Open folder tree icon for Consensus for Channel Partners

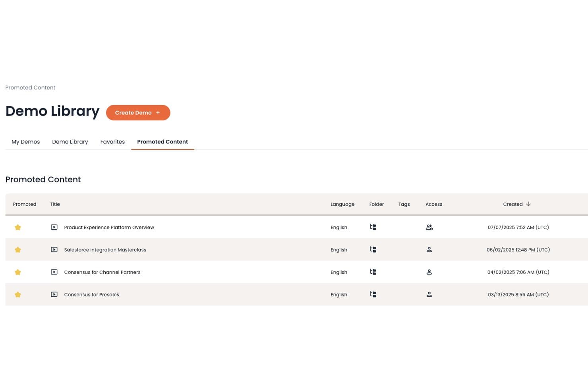click(x=373, y=272)
